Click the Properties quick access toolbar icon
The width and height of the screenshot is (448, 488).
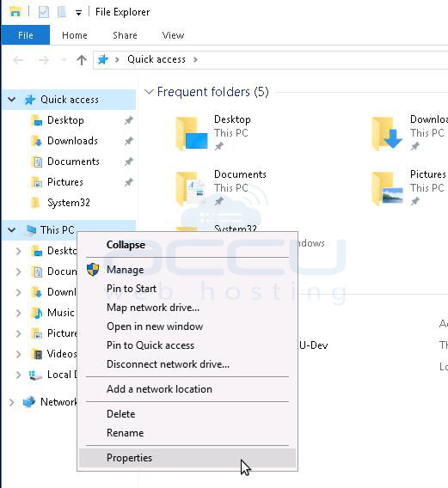click(x=44, y=12)
